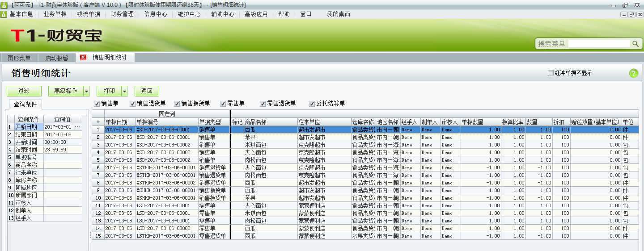
Task: Switch to the 图形菜单 tab
Action: [19, 58]
